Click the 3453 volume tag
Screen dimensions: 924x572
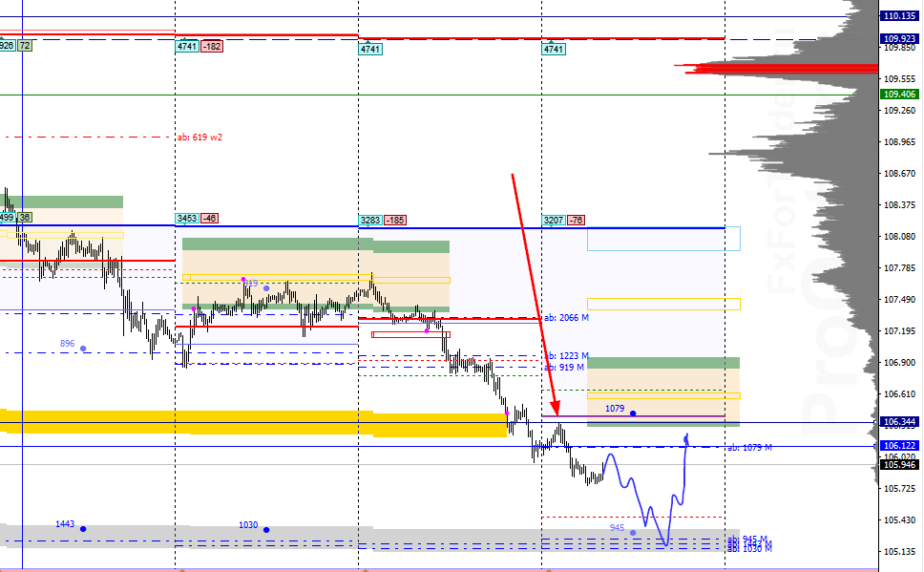187,218
